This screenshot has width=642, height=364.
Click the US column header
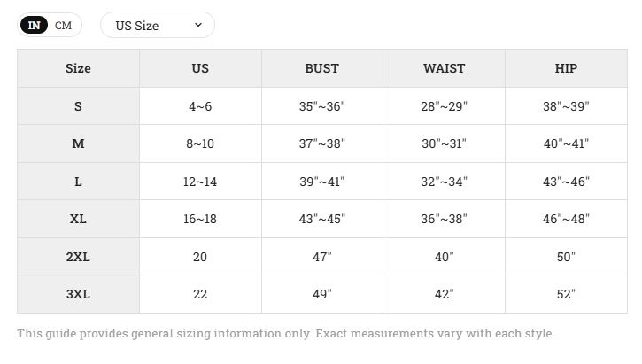pos(200,68)
